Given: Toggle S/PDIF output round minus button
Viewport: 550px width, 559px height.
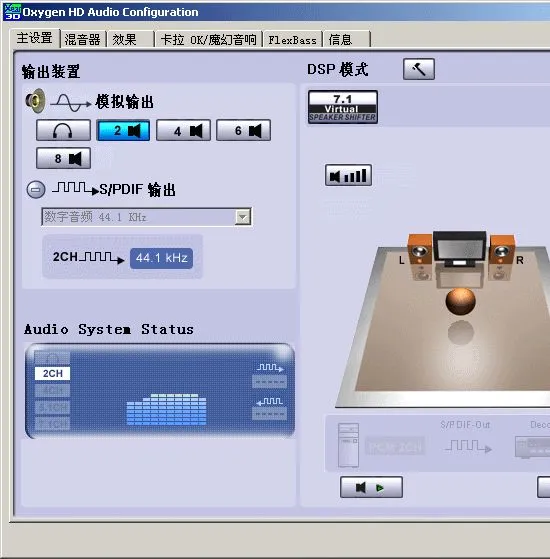Looking at the screenshot, I should (36, 189).
